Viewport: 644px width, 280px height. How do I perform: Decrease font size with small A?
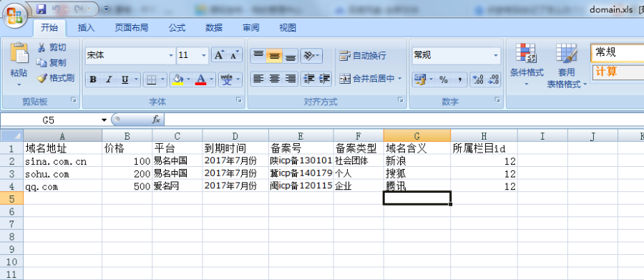pos(234,55)
